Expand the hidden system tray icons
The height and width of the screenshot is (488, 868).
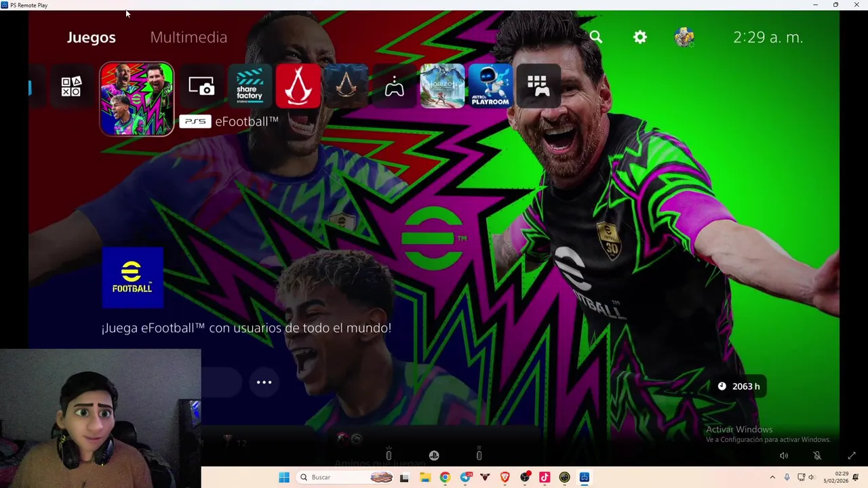772,477
